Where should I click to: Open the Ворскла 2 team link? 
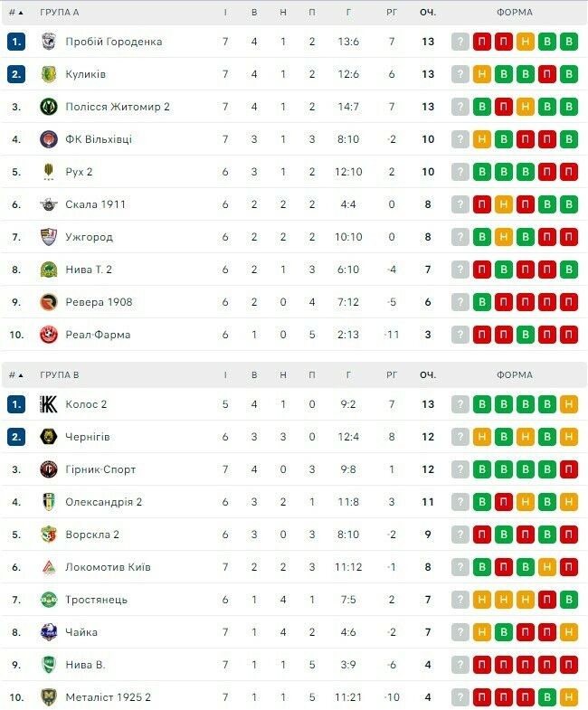tap(91, 535)
